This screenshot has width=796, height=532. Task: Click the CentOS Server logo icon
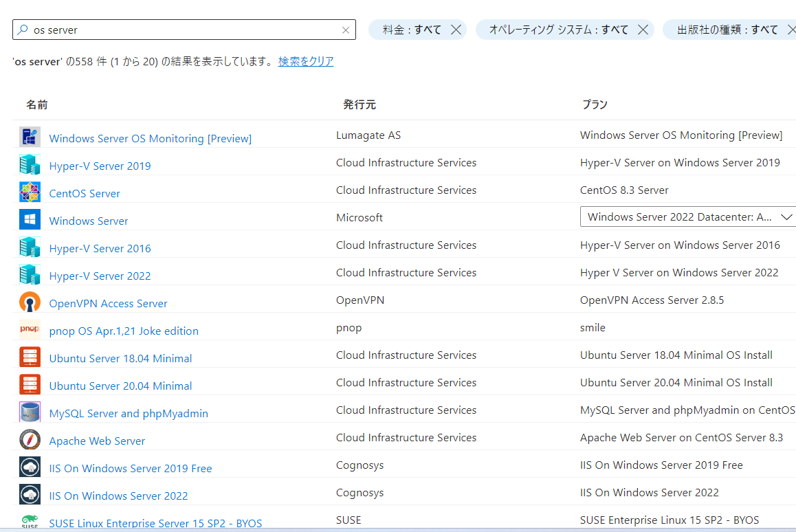30,192
